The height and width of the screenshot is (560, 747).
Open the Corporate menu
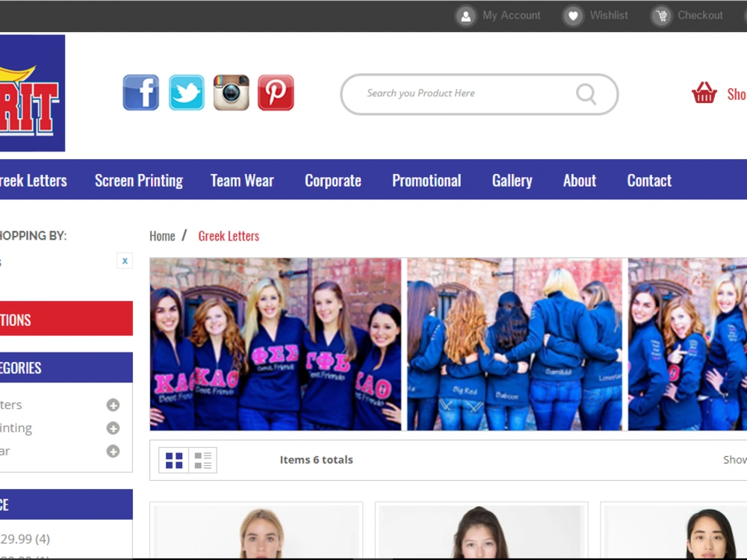pyautogui.click(x=333, y=181)
